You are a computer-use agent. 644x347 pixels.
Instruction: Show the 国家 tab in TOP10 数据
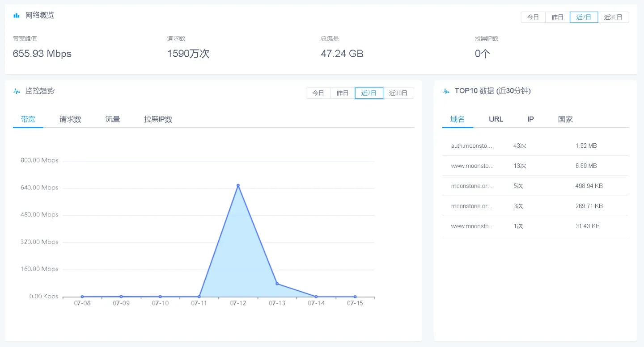click(565, 119)
